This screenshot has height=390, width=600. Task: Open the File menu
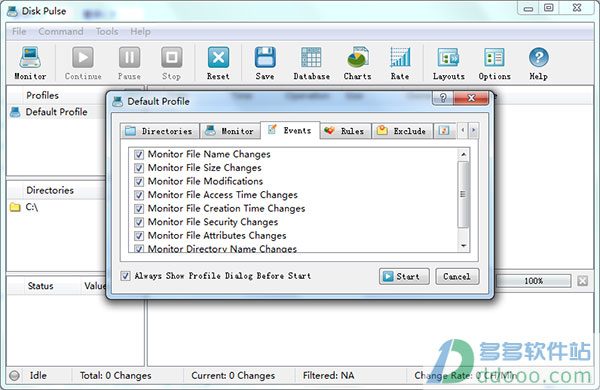19,31
